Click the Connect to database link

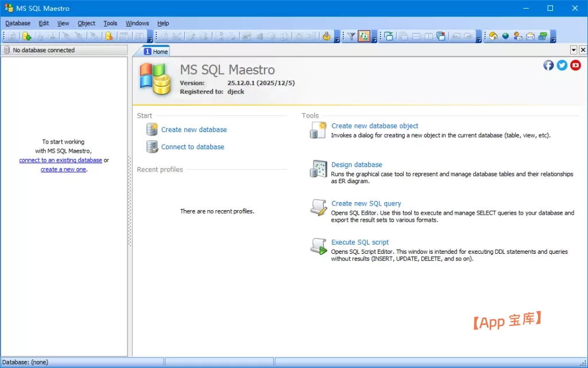[192, 147]
